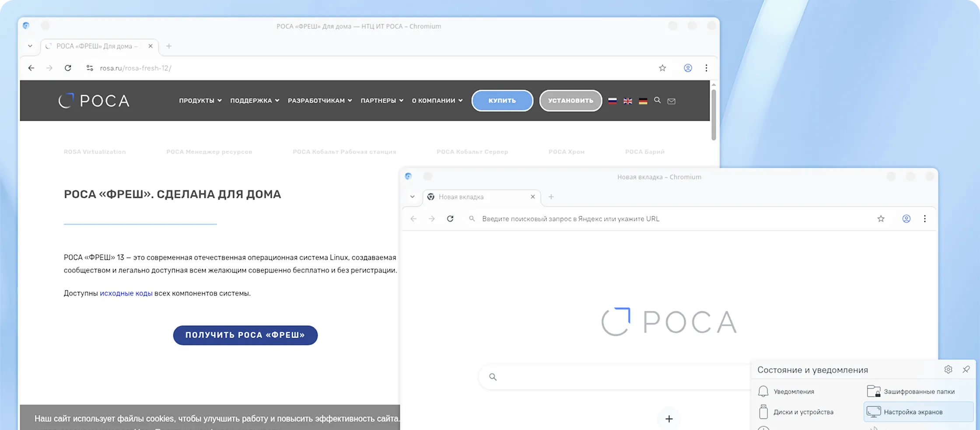Screen dimensions: 980x430
Task: Switch site language to Russian flag
Action: point(612,101)
